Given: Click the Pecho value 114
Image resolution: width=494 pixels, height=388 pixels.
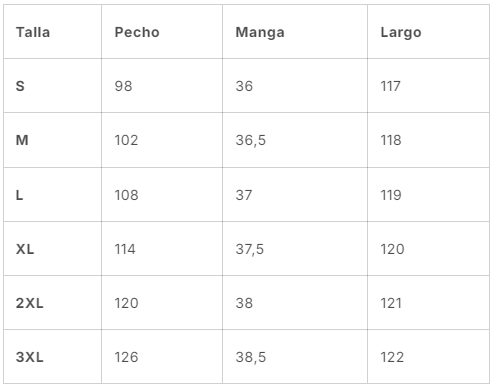Looking at the screenshot, I should (x=125, y=249).
